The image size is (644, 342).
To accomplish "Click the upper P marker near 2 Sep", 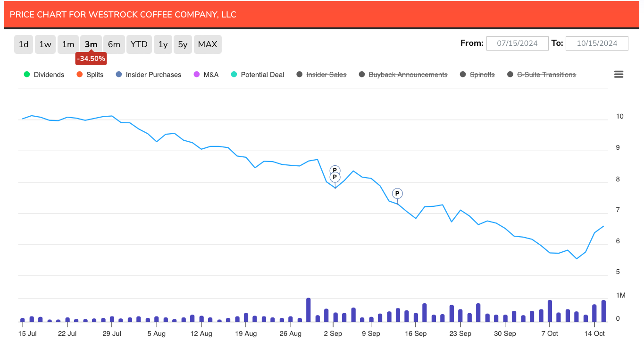I will pyautogui.click(x=335, y=171).
